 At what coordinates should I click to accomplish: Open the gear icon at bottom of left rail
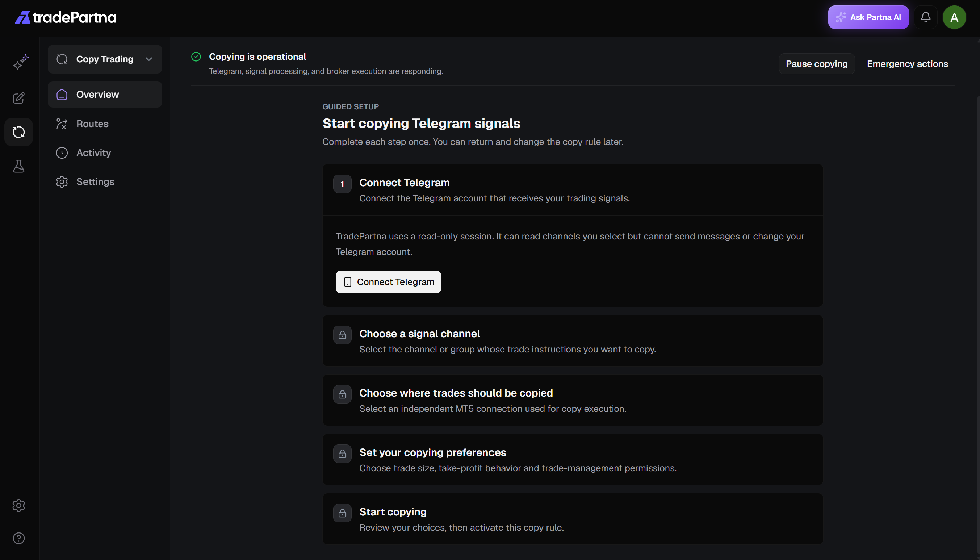click(19, 505)
